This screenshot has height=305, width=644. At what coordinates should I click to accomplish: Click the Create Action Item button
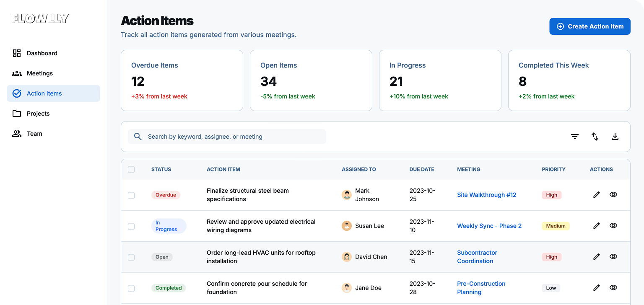[589, 26]
